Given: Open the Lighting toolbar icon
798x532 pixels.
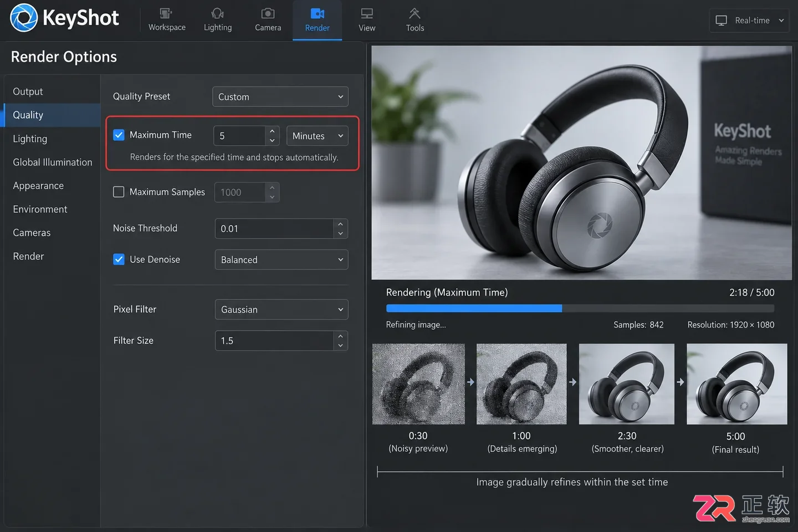Looking at the screenshot, I should coord(218,20).
